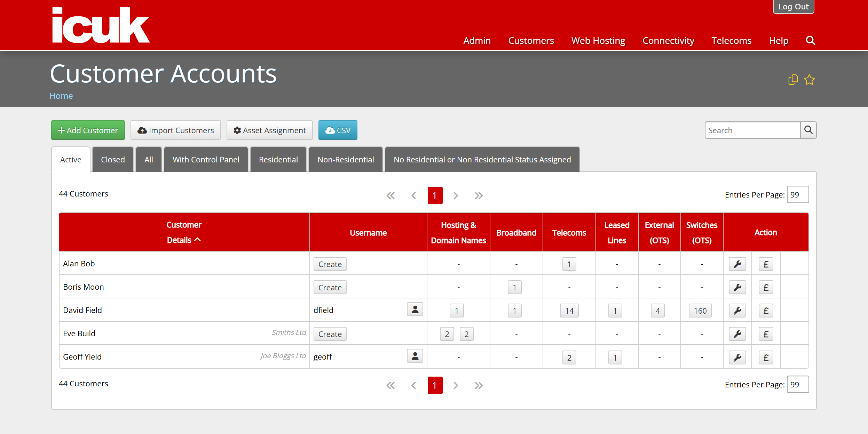Go to next page in top pagination
868x434 pixels.
tap(456, 196)
